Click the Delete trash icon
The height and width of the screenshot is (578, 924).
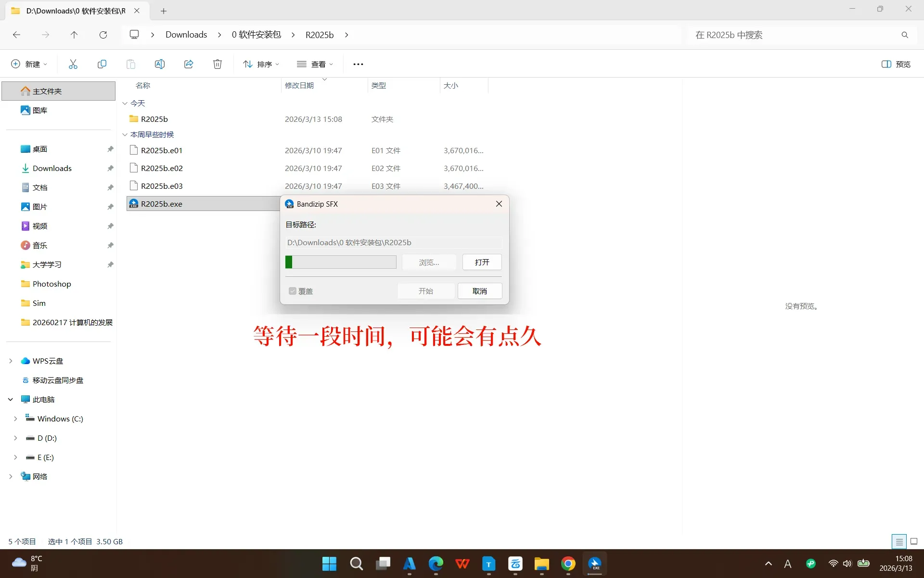click(x=217, y=64)
